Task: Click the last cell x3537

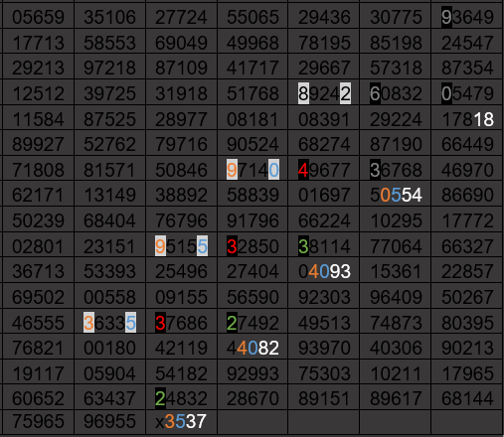Action: (x=181, y=421)
